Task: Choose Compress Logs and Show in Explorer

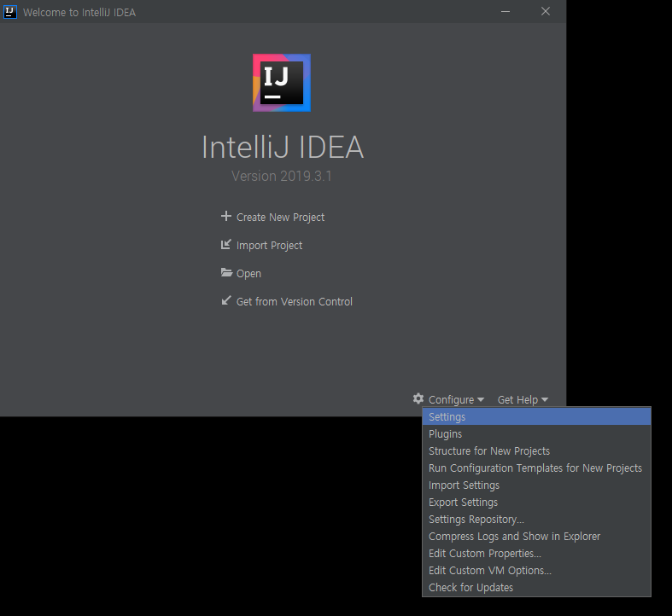Action: pos(536,537)
